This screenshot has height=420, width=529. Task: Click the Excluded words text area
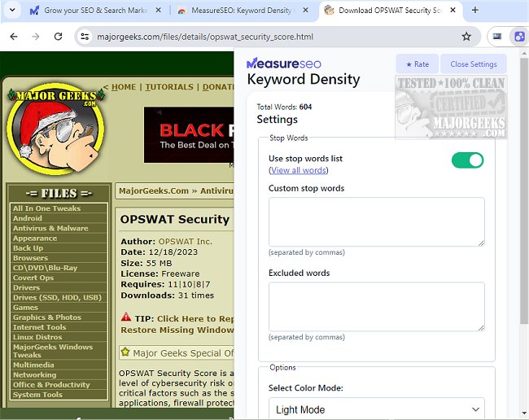(377, 307)
